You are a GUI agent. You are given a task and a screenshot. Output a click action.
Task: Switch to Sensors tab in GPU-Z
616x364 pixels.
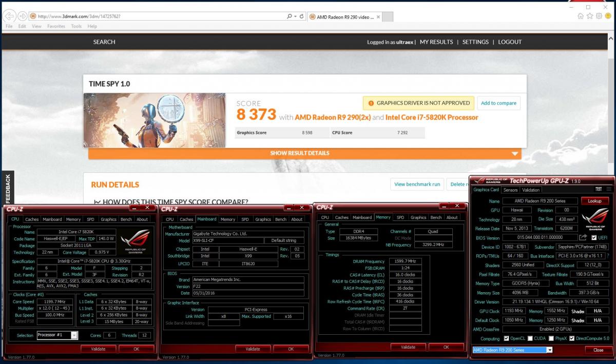click(510, 190)
